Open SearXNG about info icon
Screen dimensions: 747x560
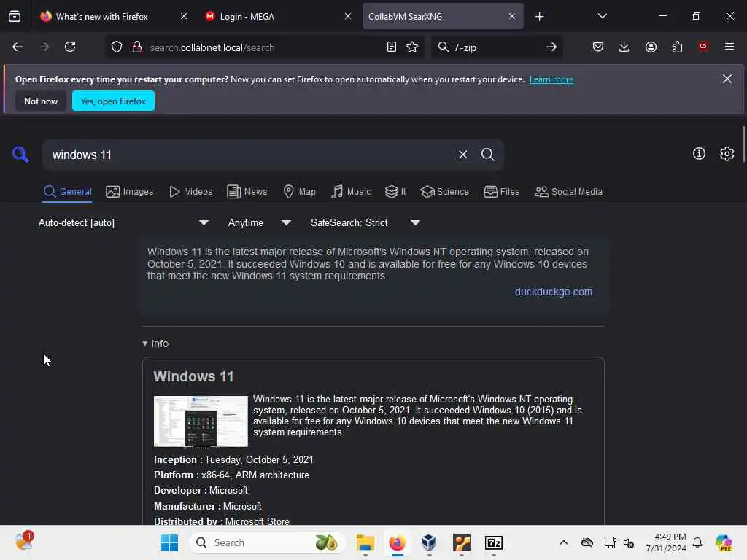699,154
